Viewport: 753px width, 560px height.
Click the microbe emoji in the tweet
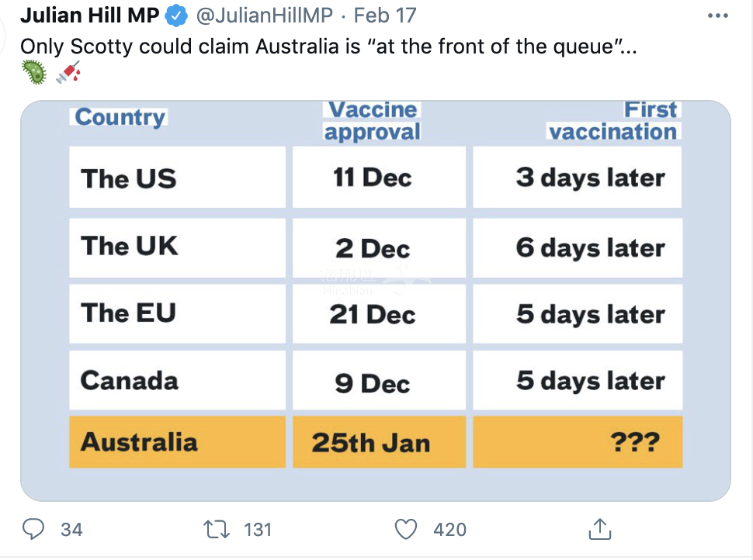[34, 72]
